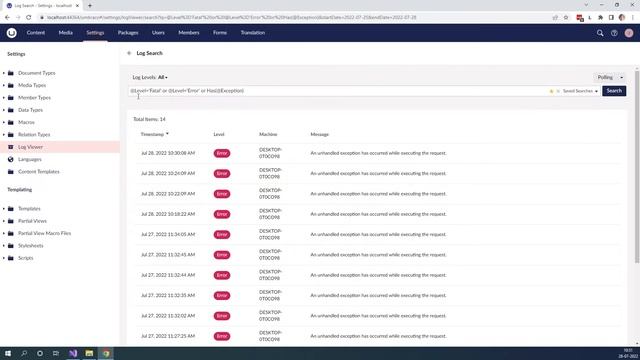
Task: Click in the log query input field
Action: [x=338, y=91]
